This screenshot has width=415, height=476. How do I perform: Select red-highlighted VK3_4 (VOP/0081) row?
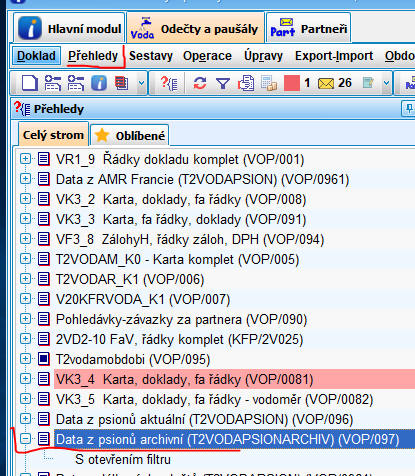234,379
